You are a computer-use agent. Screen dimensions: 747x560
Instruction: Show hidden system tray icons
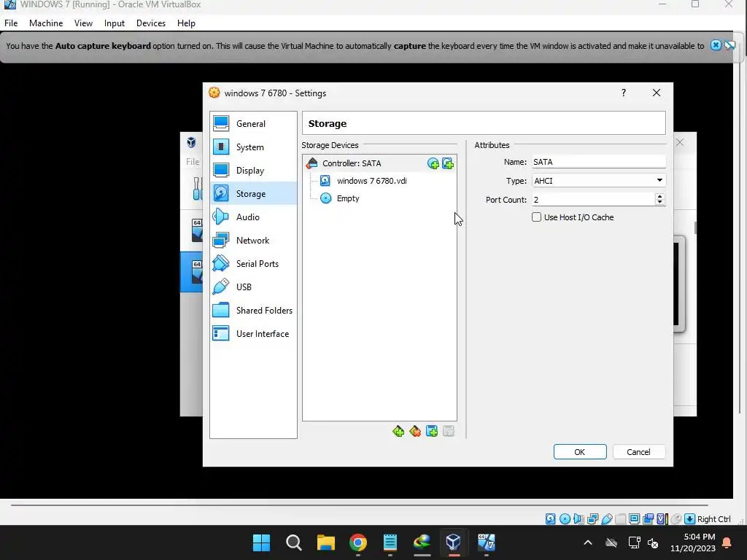(588, 542)
